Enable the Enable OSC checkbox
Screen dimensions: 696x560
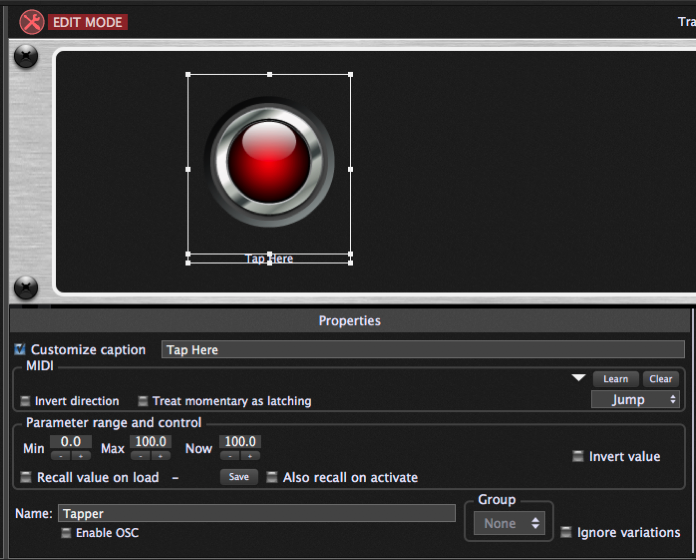point(66,533)
